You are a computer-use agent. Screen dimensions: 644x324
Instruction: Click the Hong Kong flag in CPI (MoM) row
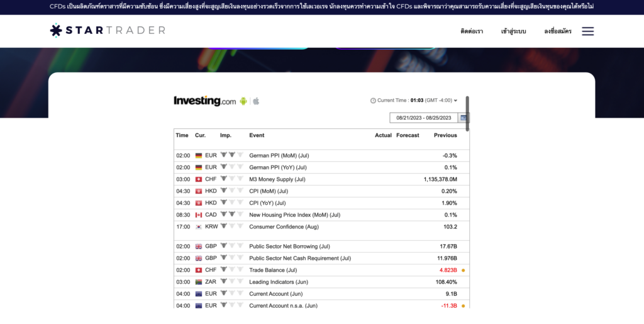[199, 191]
